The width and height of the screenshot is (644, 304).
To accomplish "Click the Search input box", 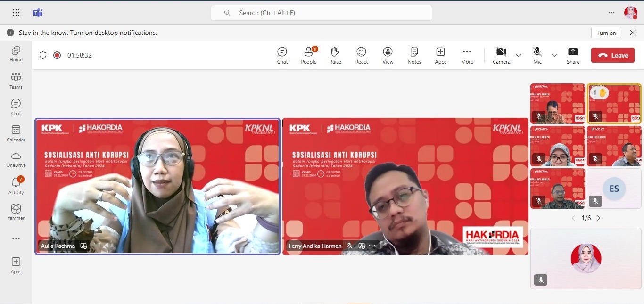I will pos(322,13).
